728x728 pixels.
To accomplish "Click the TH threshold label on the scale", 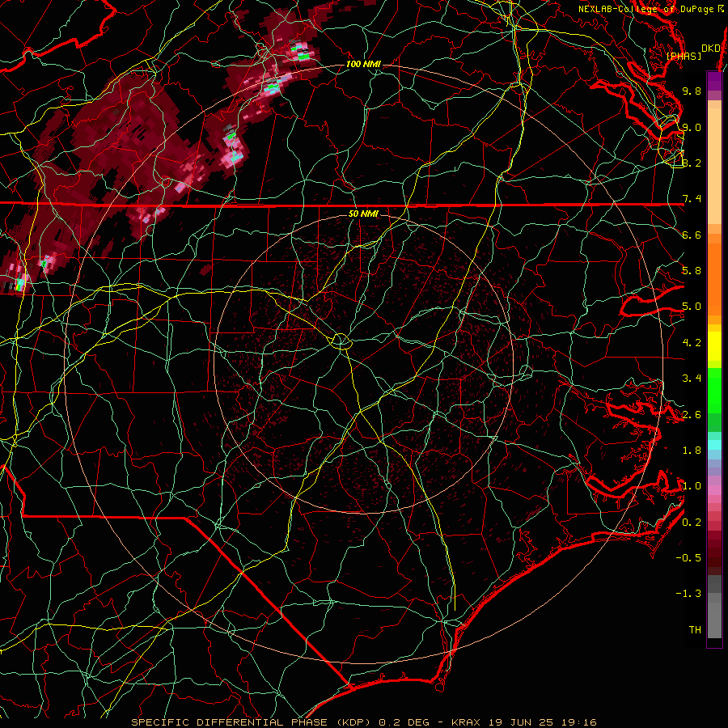I will coord(695,629).
